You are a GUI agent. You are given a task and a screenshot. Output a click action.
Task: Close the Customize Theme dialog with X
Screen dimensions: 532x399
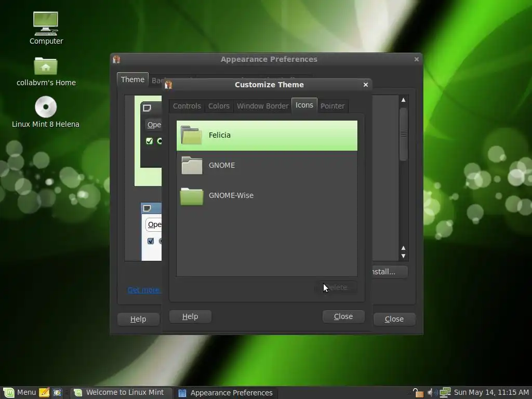click(x=366, y=85)
